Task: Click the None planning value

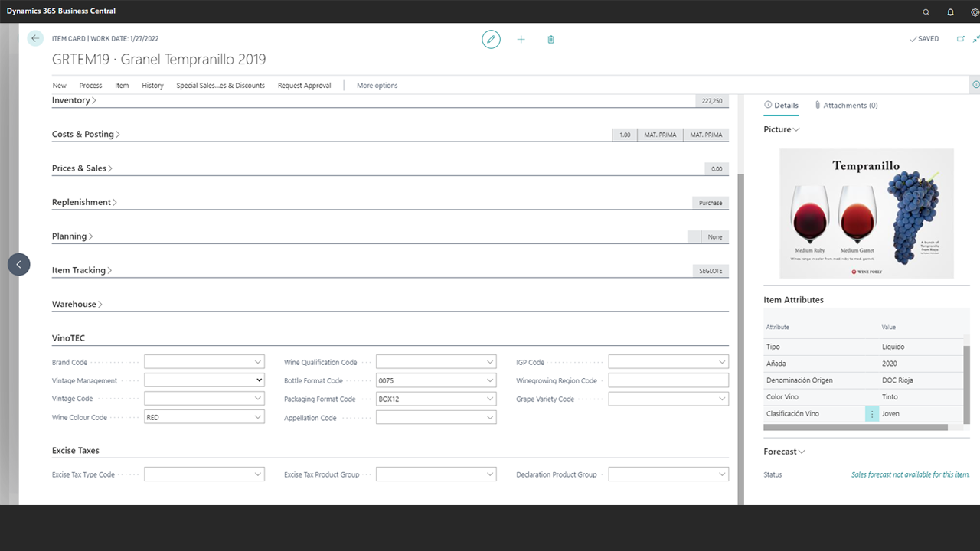Action: (715, 237)
